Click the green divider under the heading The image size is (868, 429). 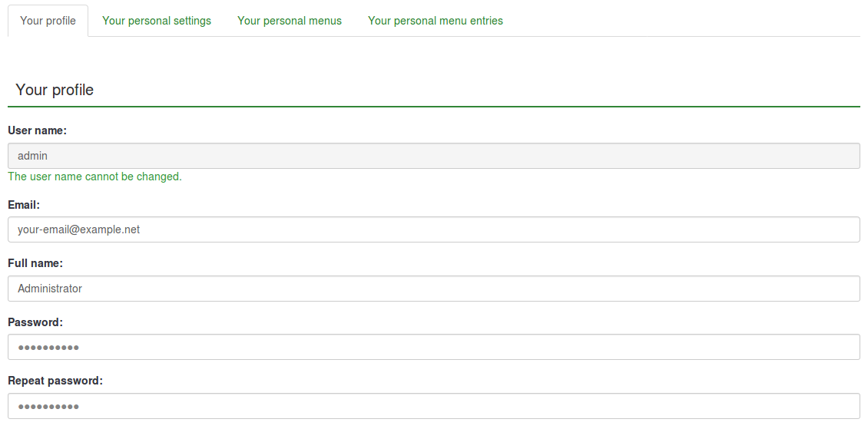click(433, 107)
